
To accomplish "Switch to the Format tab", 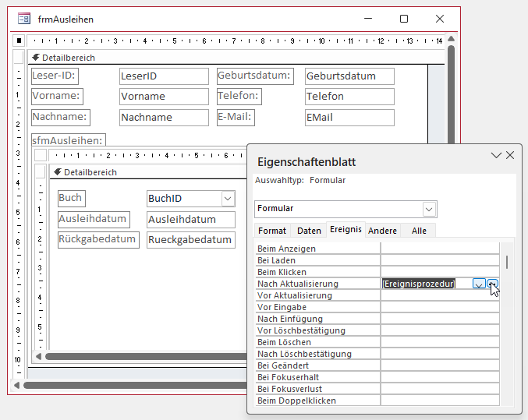I will point(272,231).
